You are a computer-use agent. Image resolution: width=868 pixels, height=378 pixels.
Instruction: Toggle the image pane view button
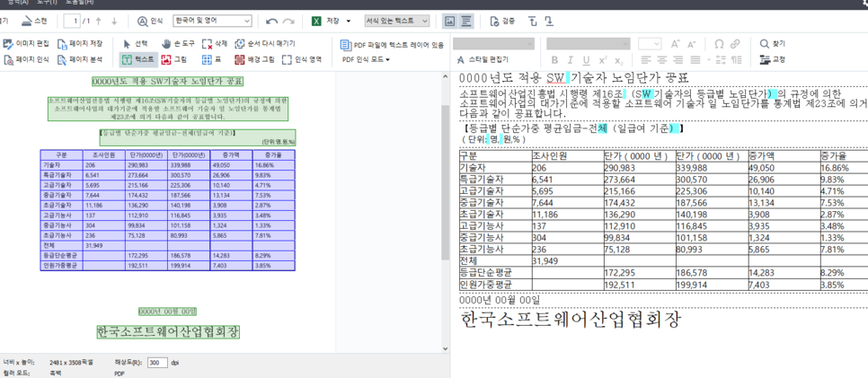(x=450, y=22)
